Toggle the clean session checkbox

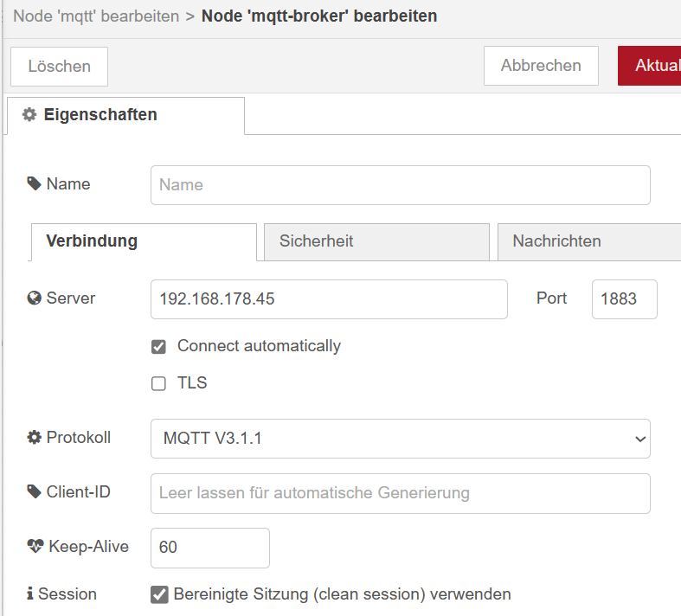click(159, 594)
